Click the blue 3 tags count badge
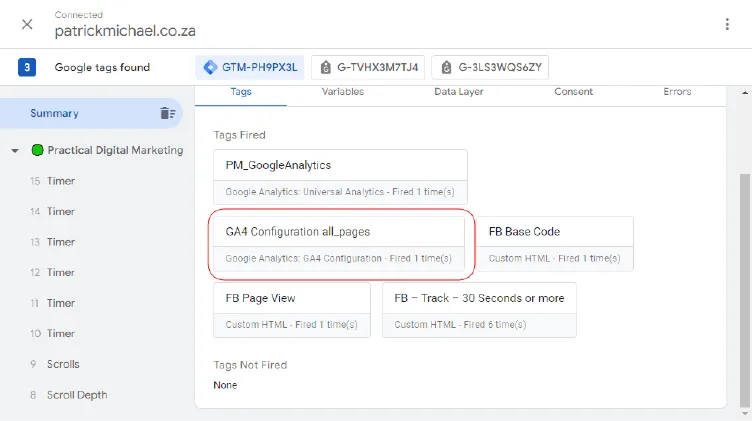Screen dimensions: 752x421 27,67
